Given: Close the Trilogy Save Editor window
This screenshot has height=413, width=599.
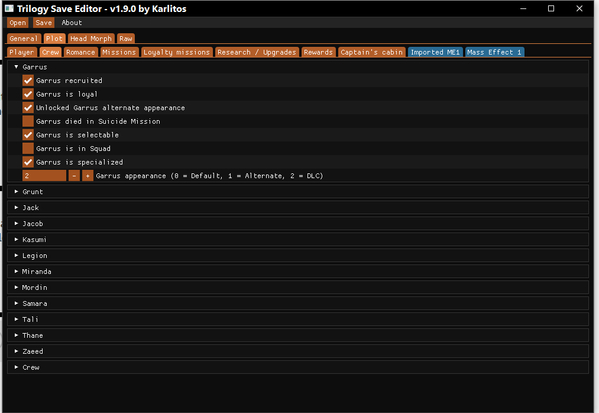Looking at the screenshot, I should click(x=579, y=8).
